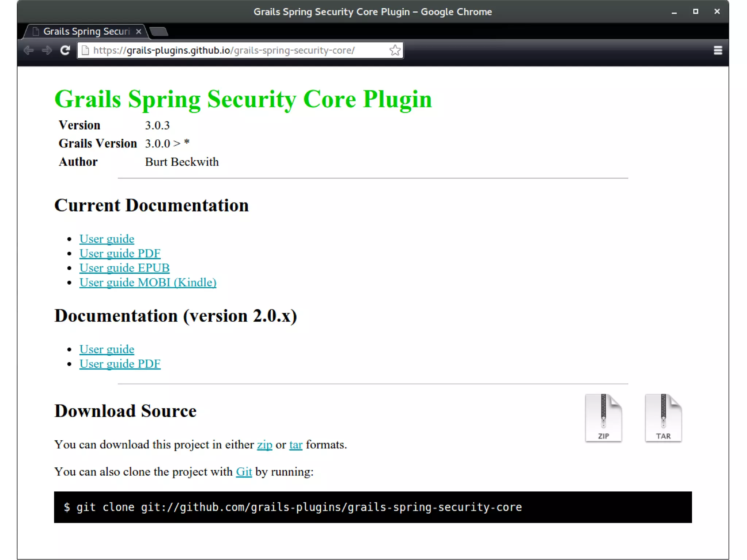Download source via the TAR file icon
747x560 pixels.
(x=663, y=418)
